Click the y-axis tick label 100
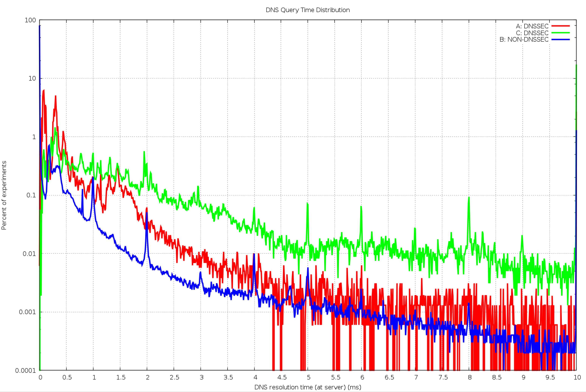Viewport: 586px width, 392px height. [30, 20]
